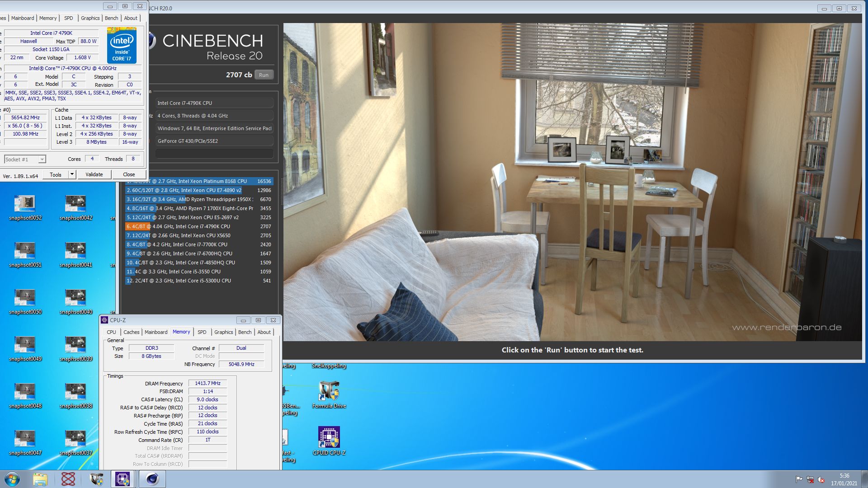Open snaphsot0047 desktop icon
This screenshot has height=488, width=868.
[25, 443]
